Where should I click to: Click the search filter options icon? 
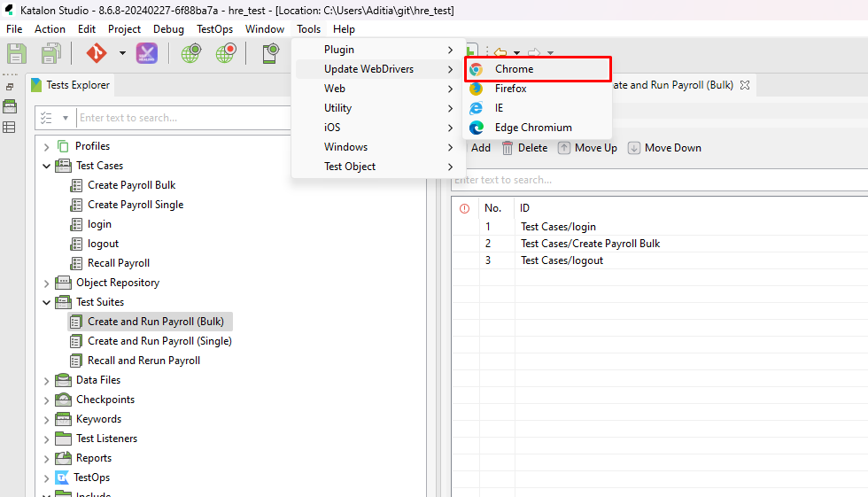[x=46, y=118]
